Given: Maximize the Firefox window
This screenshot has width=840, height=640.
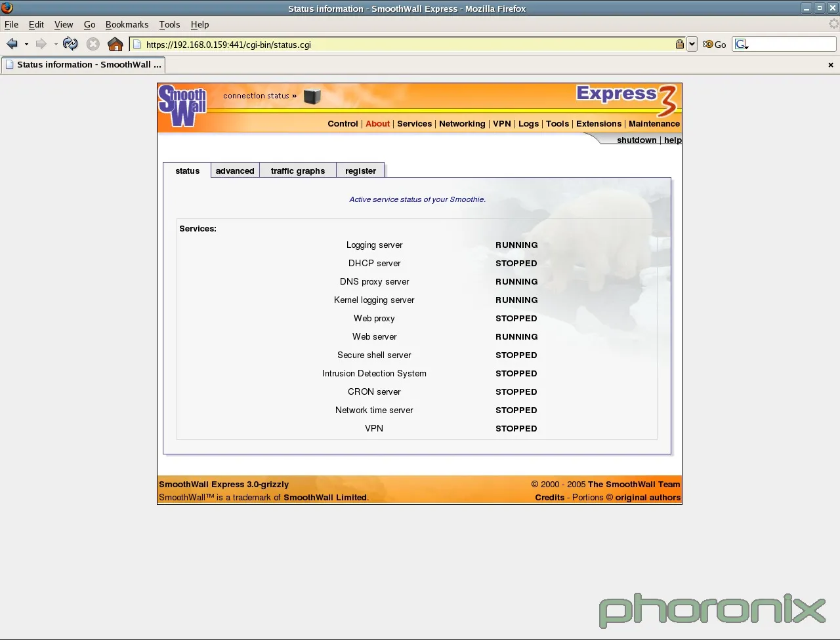Looking at the screenshot, I should click(820, 8).
